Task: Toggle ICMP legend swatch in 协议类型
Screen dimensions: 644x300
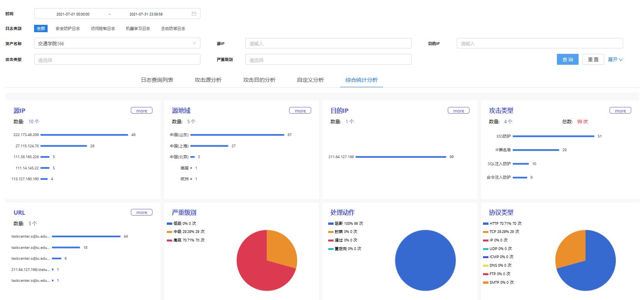Action: pyautogui.click(x=486, y=257)
